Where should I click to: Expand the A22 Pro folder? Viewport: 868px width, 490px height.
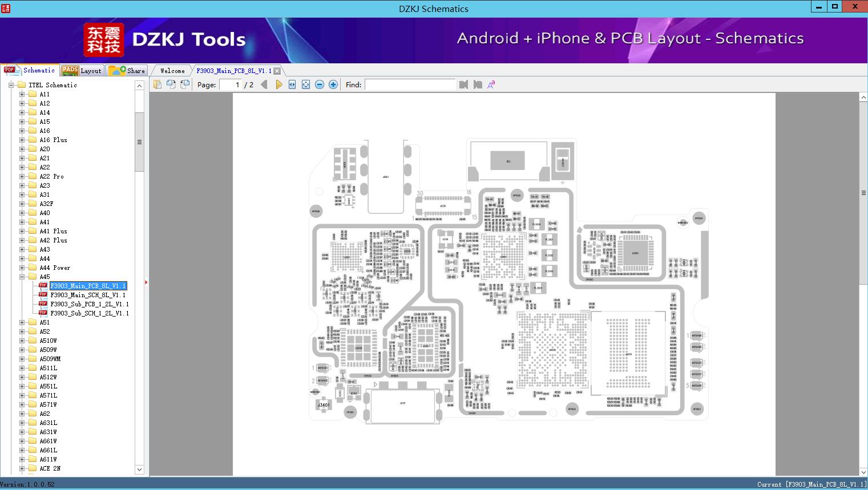22,176
